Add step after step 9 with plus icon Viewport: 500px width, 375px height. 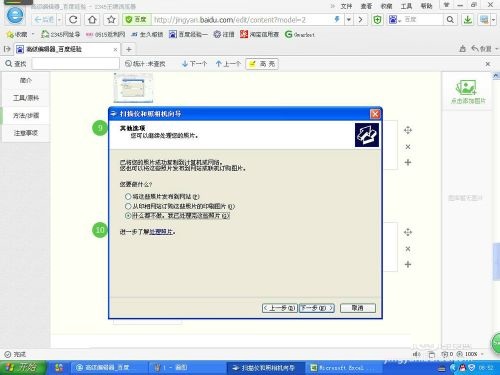pyautogui.click(x=408, y=162)
